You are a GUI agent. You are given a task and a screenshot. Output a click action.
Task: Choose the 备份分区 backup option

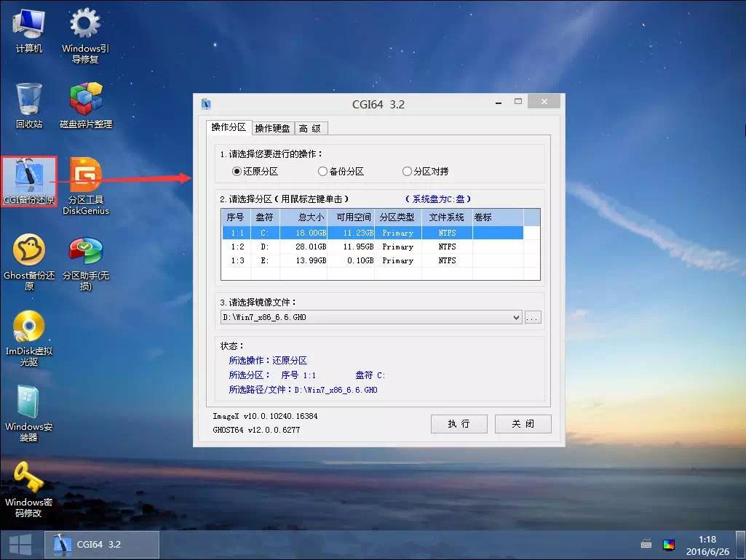click(322, 171)
